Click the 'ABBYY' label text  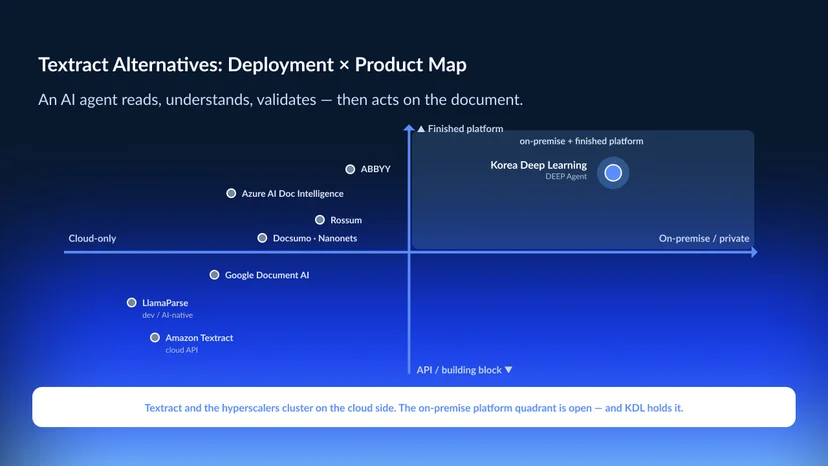(x=375, y=169)
